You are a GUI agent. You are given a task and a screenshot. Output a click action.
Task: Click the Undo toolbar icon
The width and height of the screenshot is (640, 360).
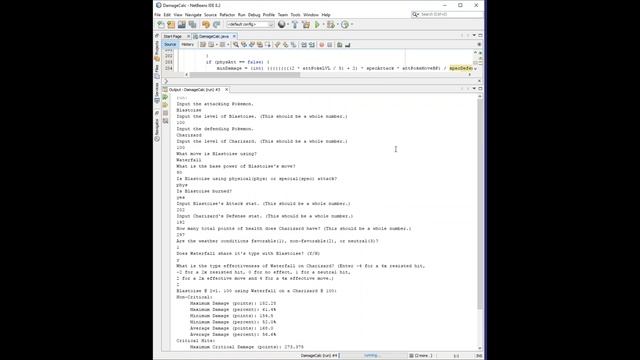coord(206,24)
